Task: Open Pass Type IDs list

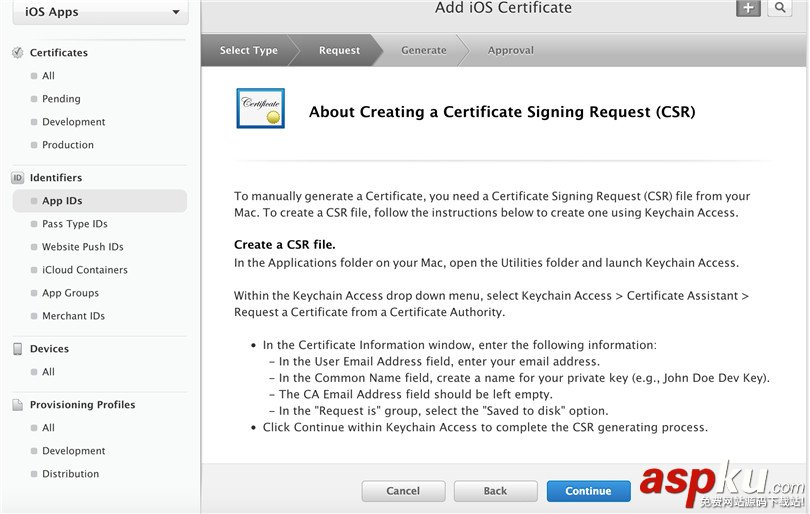Action: pos(74,224)
